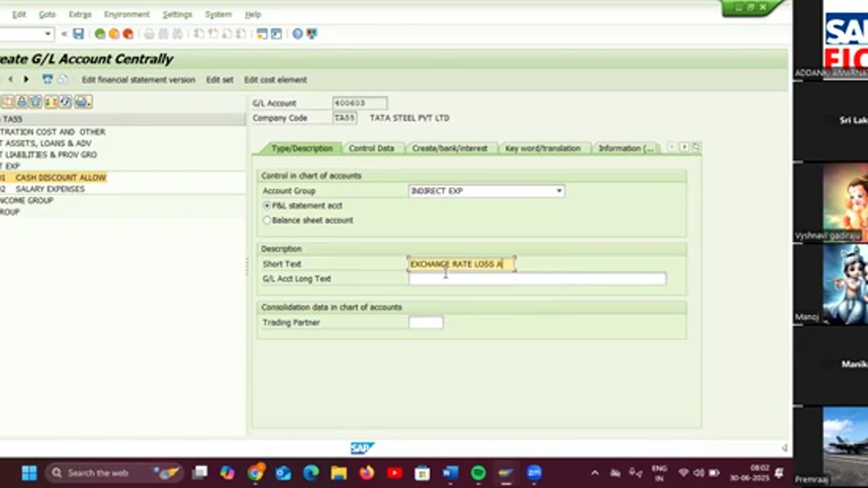Image resolution: width=868 pixels, height=488 pixels.
Task: Click the taskbar Search the web box
Action: 114,472
